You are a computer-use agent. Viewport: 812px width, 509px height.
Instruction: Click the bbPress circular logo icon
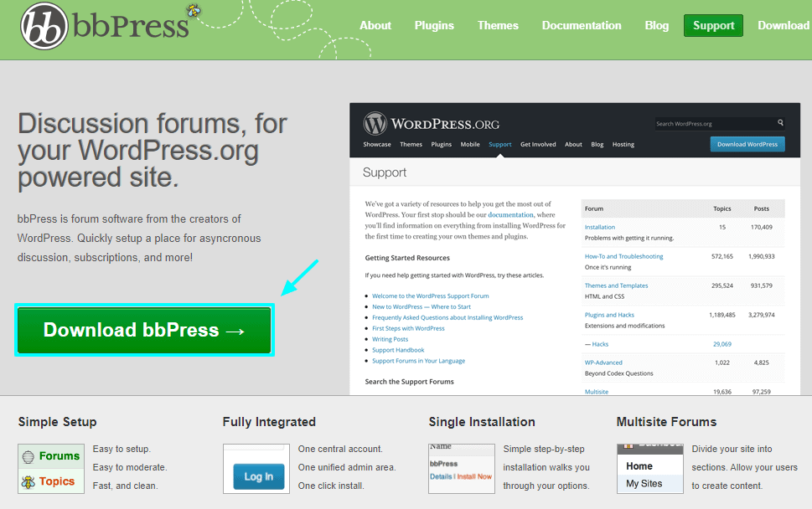[44, 26]
